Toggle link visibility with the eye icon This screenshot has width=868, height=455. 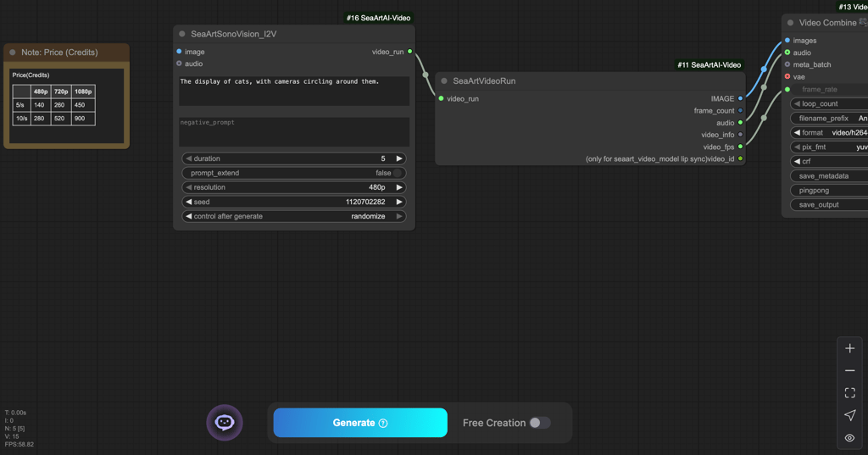tap(849, 438)
